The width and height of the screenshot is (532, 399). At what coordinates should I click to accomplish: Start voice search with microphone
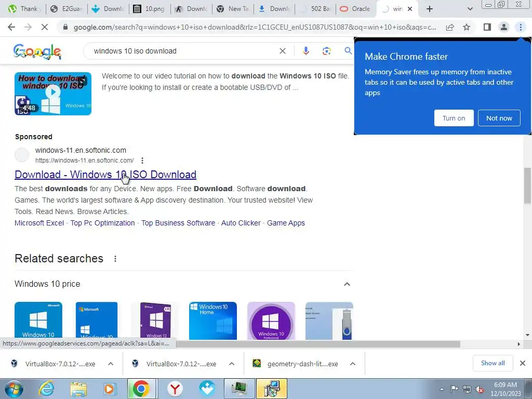(x=305, y=51)
